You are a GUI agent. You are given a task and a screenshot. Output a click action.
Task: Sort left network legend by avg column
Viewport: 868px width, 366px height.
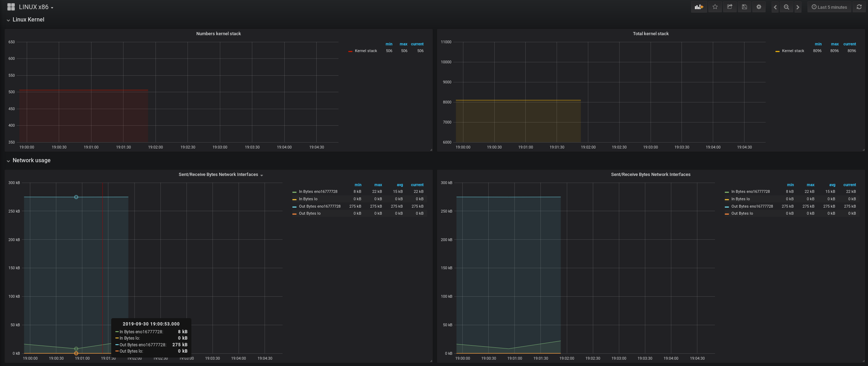[x=400, y=185]
